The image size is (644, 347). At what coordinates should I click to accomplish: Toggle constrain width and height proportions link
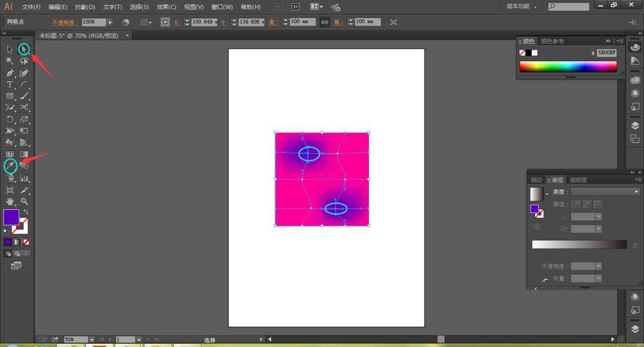tap(325, 22)
